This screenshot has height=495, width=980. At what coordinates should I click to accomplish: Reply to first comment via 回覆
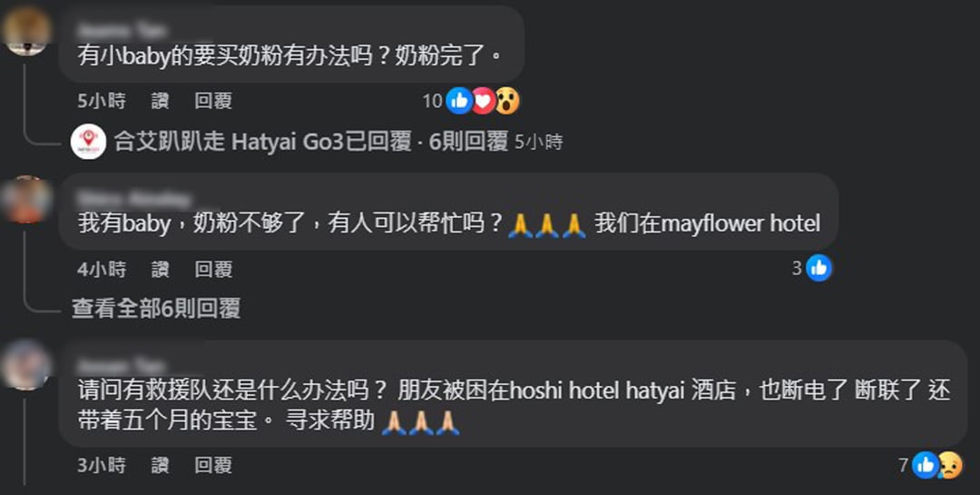click(213, 101)
